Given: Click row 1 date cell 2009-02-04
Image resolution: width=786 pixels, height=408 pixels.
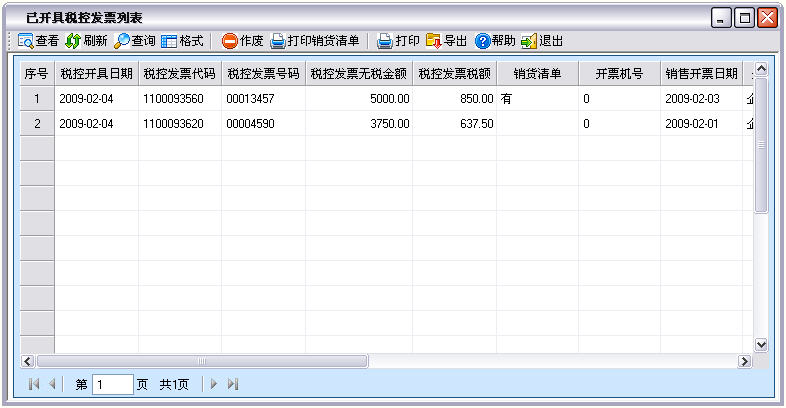Looking at the screenshot, I should click(x=96, y=99).
